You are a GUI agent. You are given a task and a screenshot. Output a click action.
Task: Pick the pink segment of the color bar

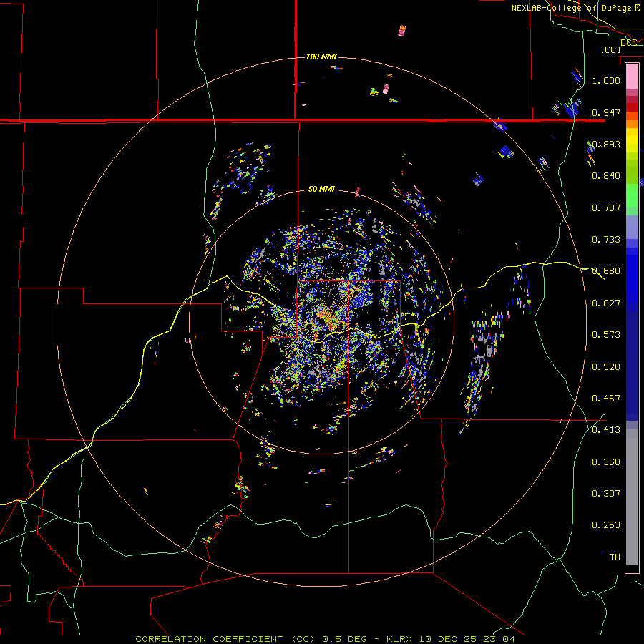point(632,77)
